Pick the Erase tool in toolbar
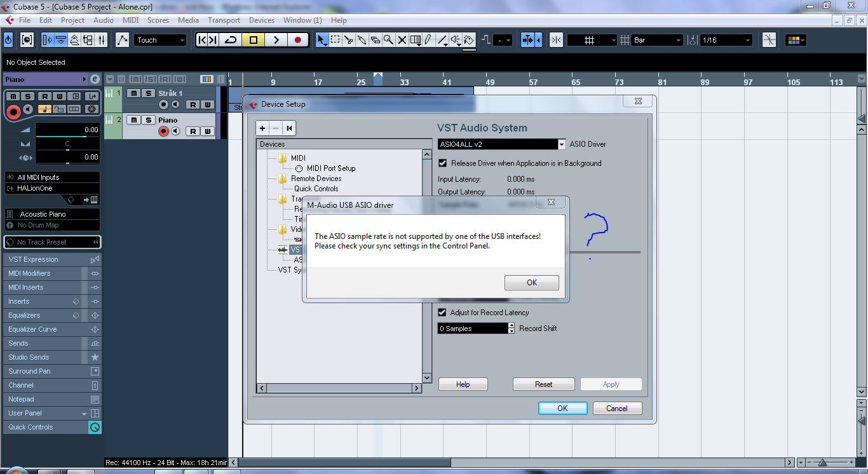Viewport: 868px width, 474px height. point(375,40)
